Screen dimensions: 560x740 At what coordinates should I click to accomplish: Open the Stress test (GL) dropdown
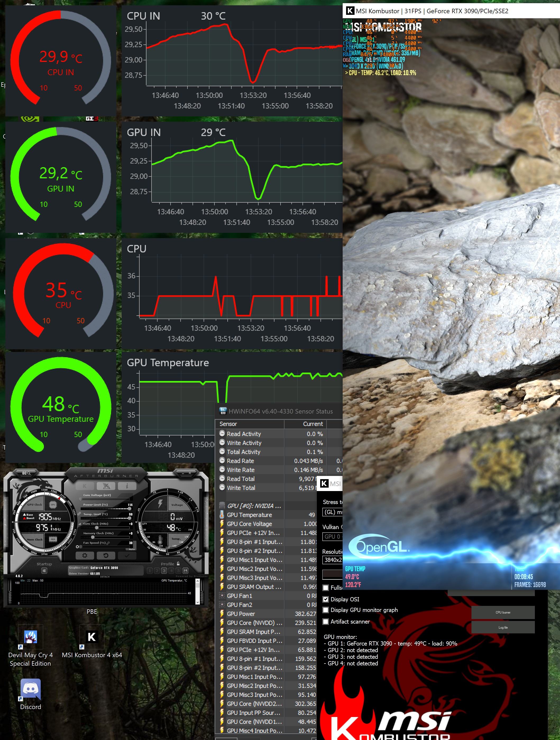333,512
